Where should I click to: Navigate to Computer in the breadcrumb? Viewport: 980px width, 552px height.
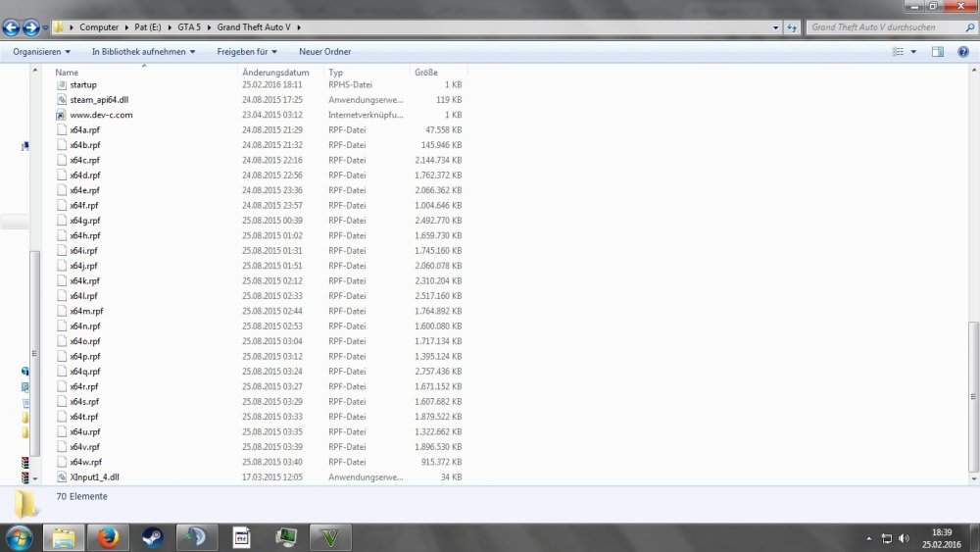coord(99,27)
